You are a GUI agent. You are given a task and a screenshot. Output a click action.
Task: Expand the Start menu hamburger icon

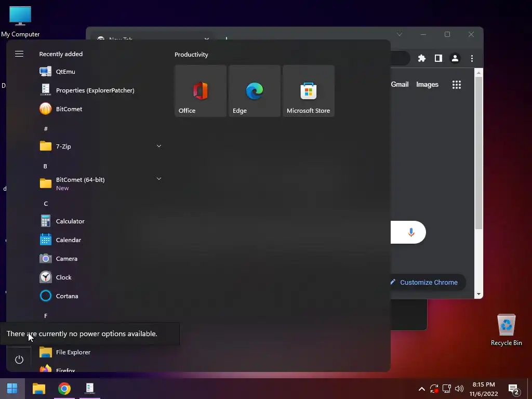click(x=19, y=54)
